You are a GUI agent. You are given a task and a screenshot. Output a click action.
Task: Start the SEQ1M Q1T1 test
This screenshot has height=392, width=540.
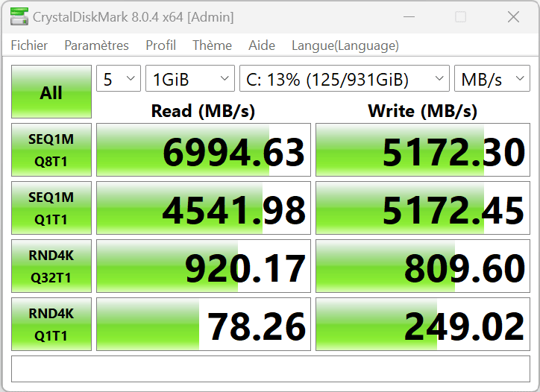51,208
